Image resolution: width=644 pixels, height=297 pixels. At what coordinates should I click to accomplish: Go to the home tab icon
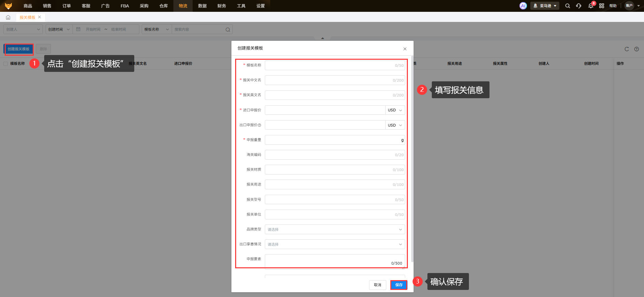click(x=8, y=17)
